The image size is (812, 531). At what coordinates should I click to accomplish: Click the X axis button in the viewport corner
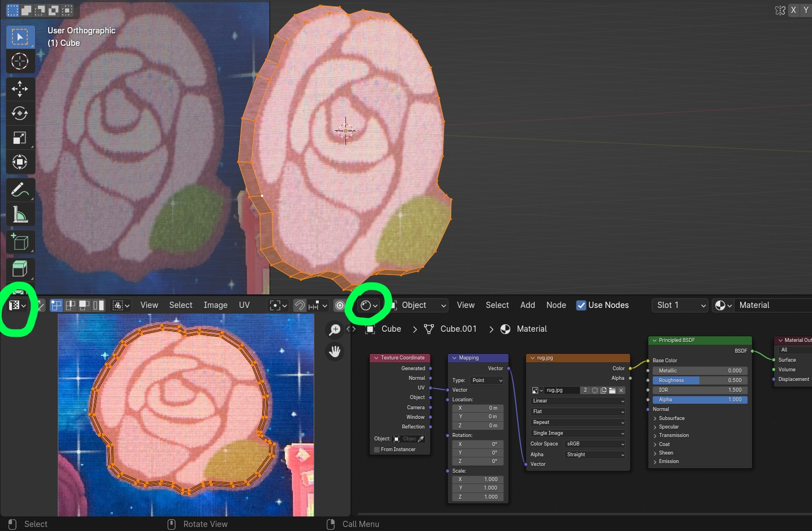click(x=793, y=10)
